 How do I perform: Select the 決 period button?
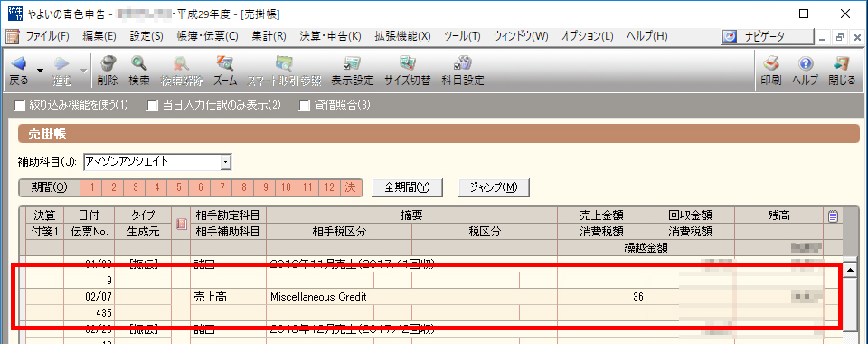[x=351, y=187]
